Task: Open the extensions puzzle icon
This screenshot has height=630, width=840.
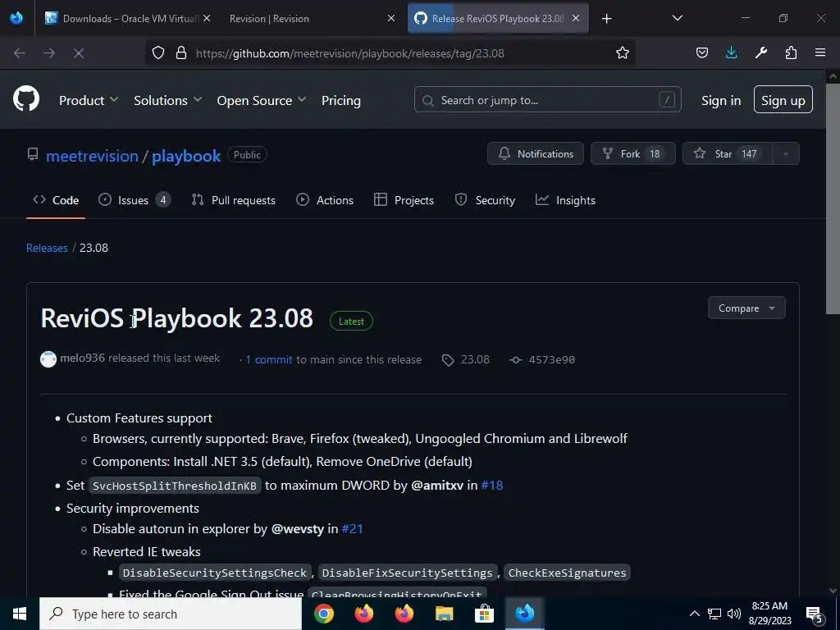Action: [791, 53]
